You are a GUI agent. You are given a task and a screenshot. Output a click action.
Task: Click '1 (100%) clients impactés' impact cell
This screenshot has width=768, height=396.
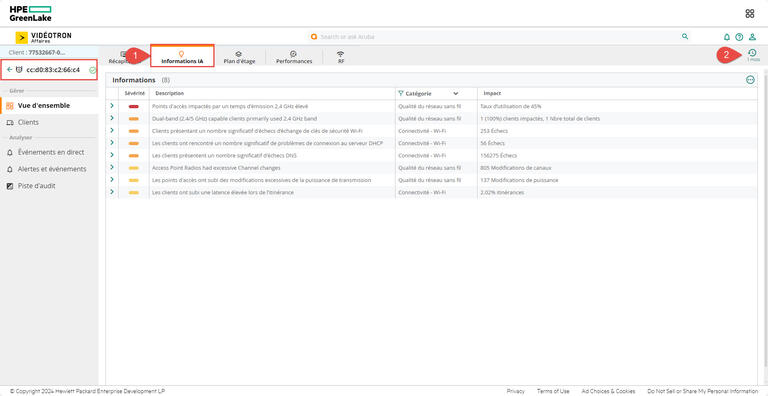(x=540, y=119)
